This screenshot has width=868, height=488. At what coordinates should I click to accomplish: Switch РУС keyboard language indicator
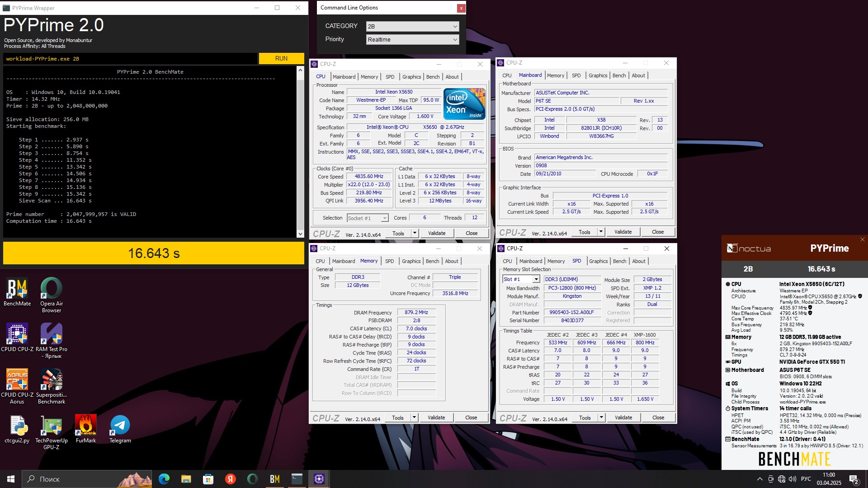(806, 479)
